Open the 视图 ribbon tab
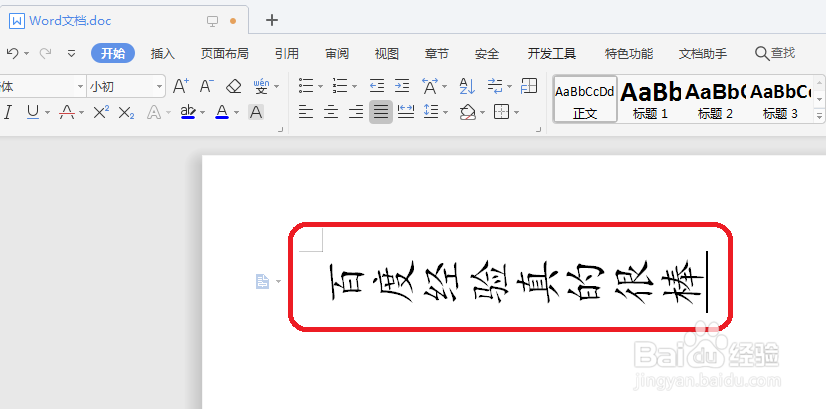This screenshot has width=826, height=409. point(387,54)
